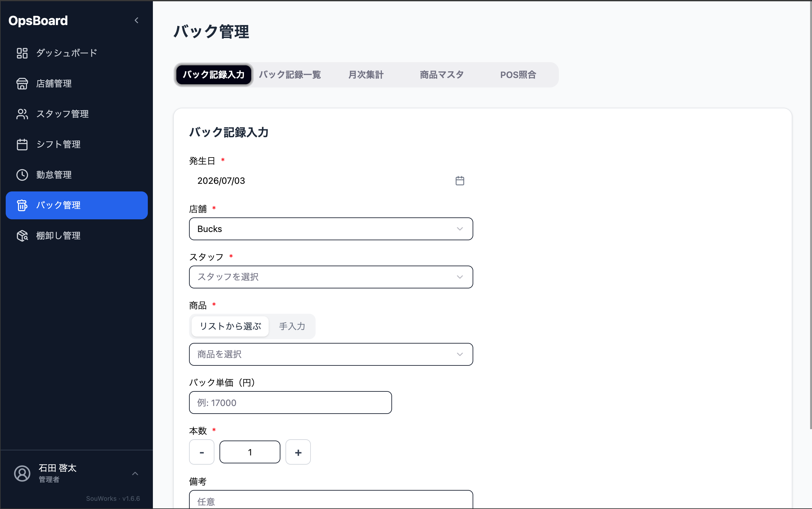Click the スタッフ管理 people icon
This screenshot has width=812, height=509.
point(22,114)
